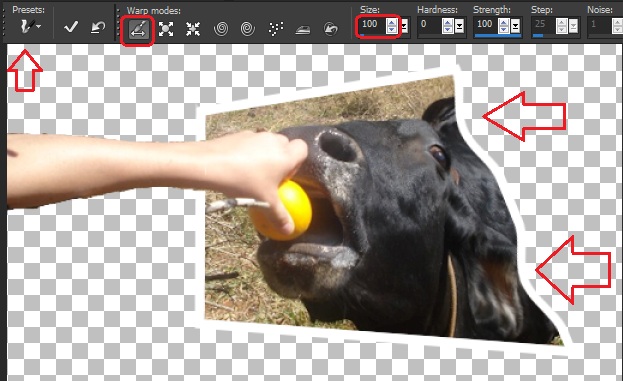Decrease Hardness with the down stepper arrow
Image resolution: width=623 pixels, height=381 pixels.
coord(448,30)
